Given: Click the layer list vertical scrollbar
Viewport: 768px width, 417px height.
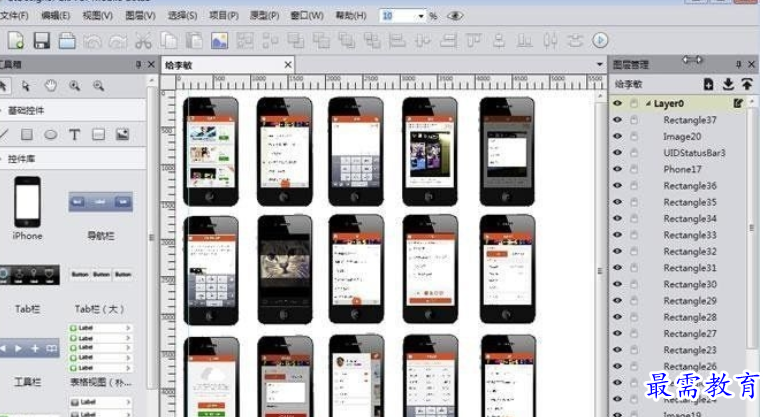Looking at the screenshot, I should (752, 228).
